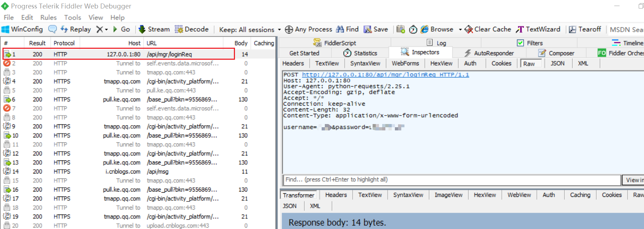Click the Response body: 14 bytes bar
644x229 pixels.
point(463,222)
